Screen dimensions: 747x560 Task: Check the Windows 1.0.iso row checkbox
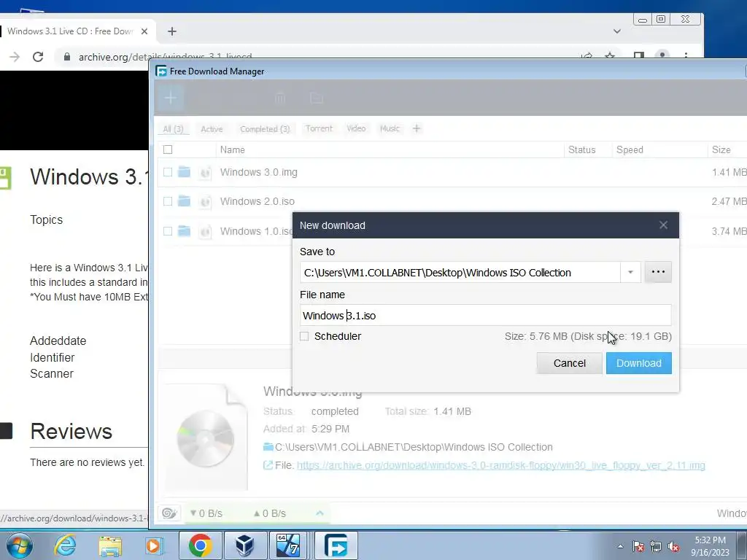pos(168,231)
